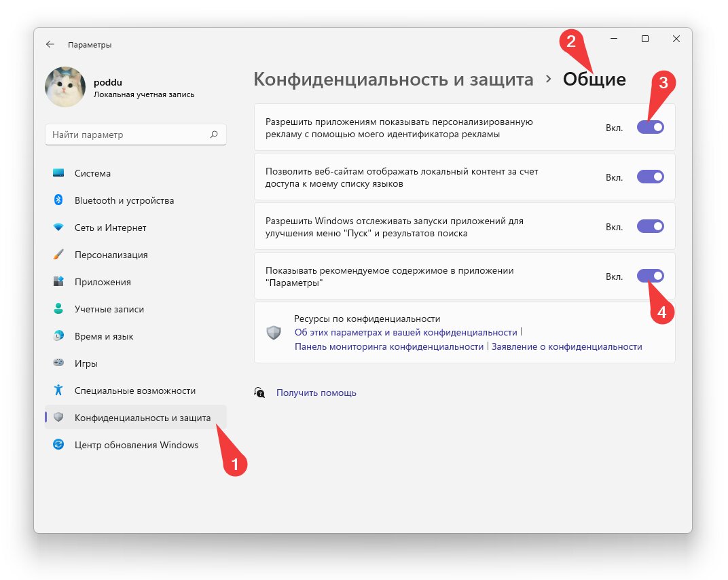Disable personalized advertising ID toggle
Image resolution: width=728 pixels, height=580 pixels.
(650, 127)
